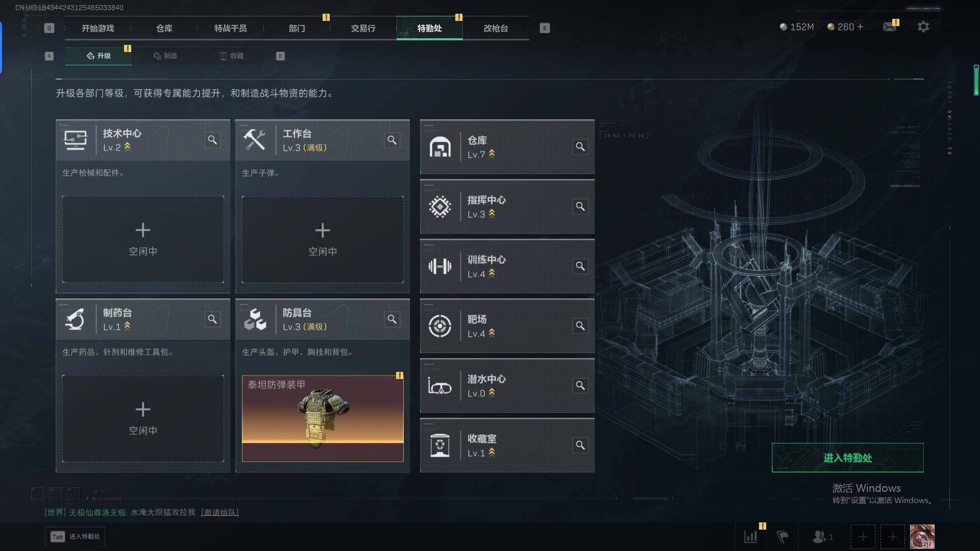Click the 邀请组队 link in chat
This screenshot has width=980, height=551.
click(220, 512)
